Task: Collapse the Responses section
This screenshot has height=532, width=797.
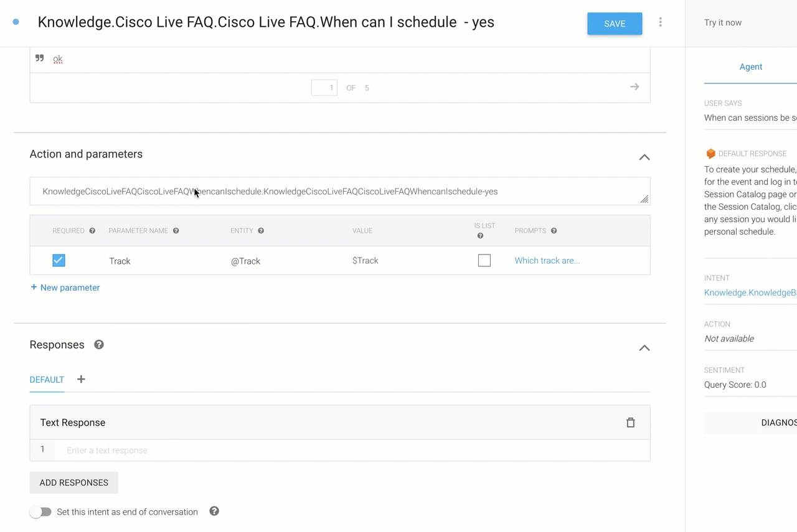Action: 644,348
